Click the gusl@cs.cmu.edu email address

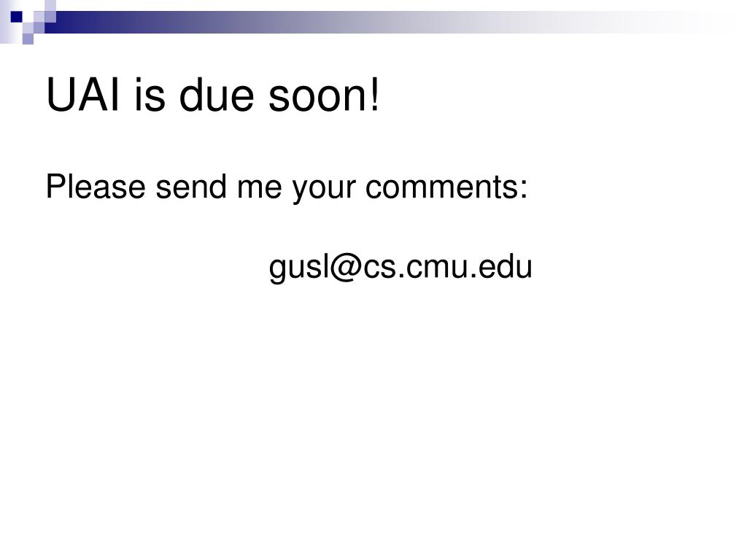400,268
